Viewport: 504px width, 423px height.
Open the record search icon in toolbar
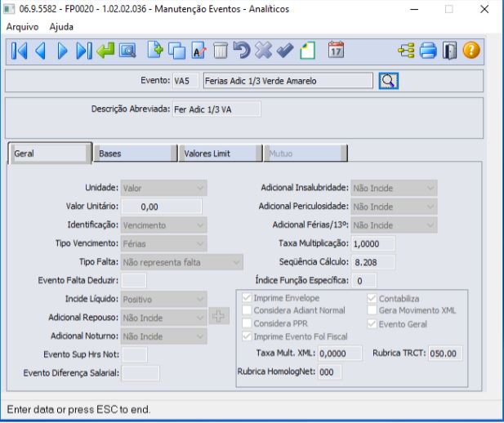point(127,51)
